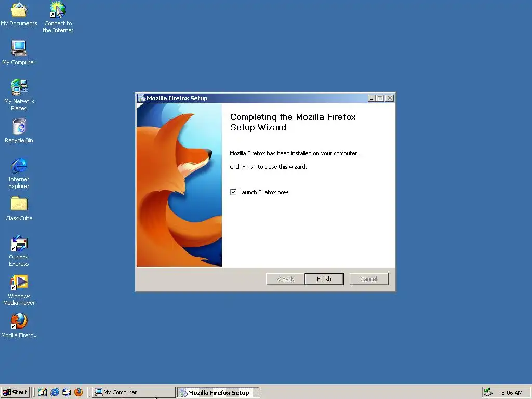
Task: Click the Outlook Express quick launch icon
Action: pyautogui.click(x=66, y=392)
